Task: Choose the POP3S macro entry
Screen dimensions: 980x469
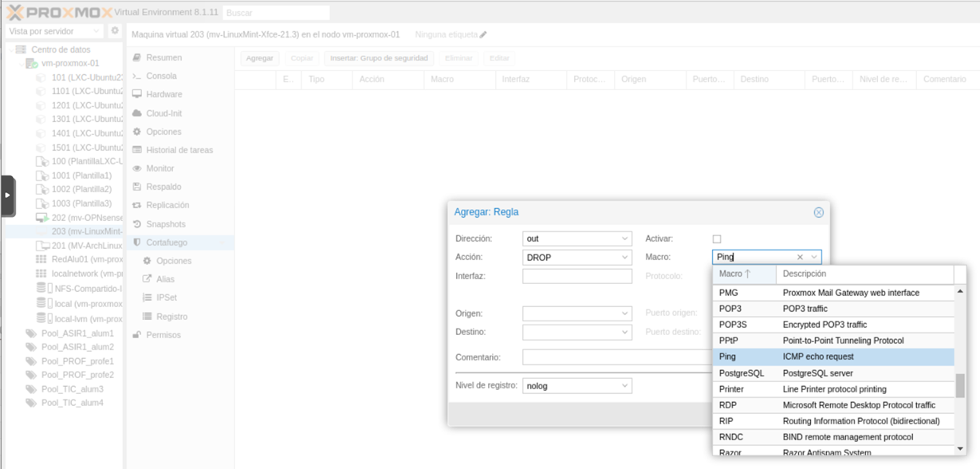Action: (833, 325)
